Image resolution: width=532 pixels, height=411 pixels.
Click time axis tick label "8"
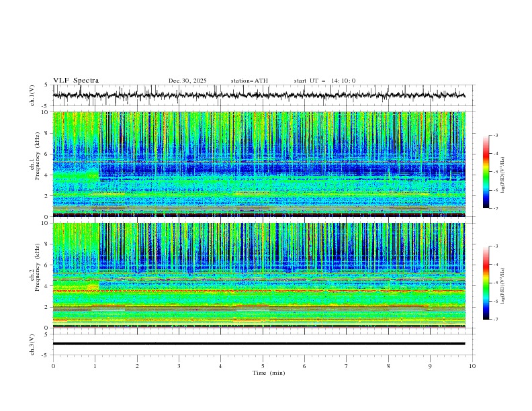[388, 366]
